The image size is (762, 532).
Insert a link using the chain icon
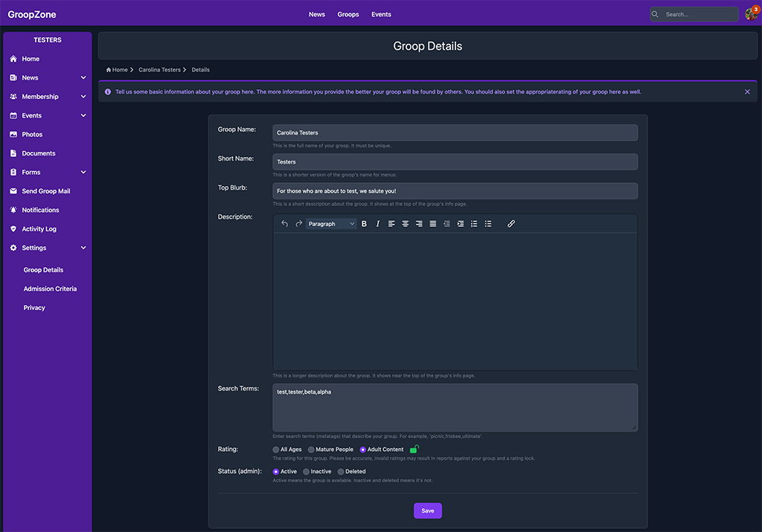[x=511, y=224]
